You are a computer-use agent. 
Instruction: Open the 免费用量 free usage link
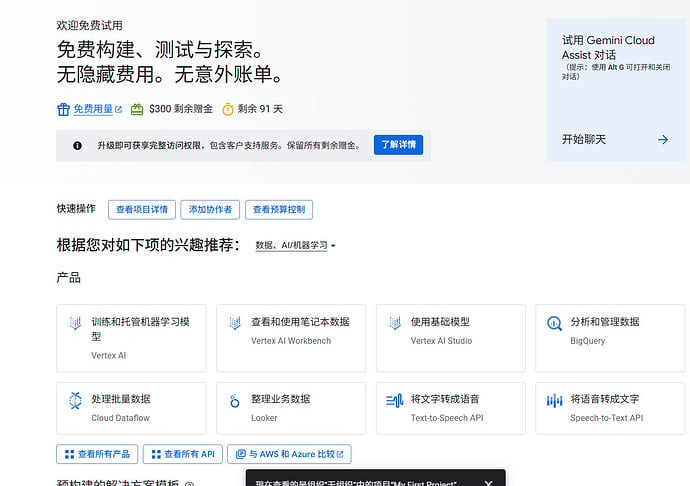point(93,109)
